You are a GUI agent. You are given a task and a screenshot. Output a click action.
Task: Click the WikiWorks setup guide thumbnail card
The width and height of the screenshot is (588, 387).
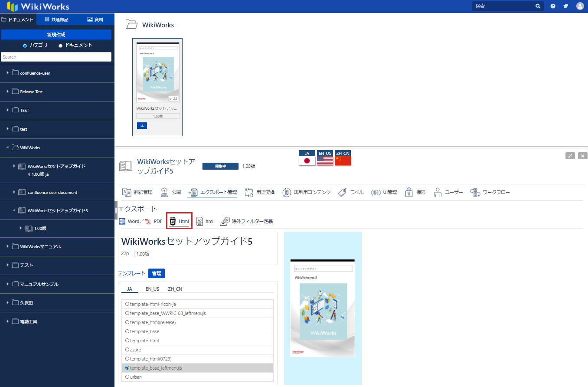157,87
